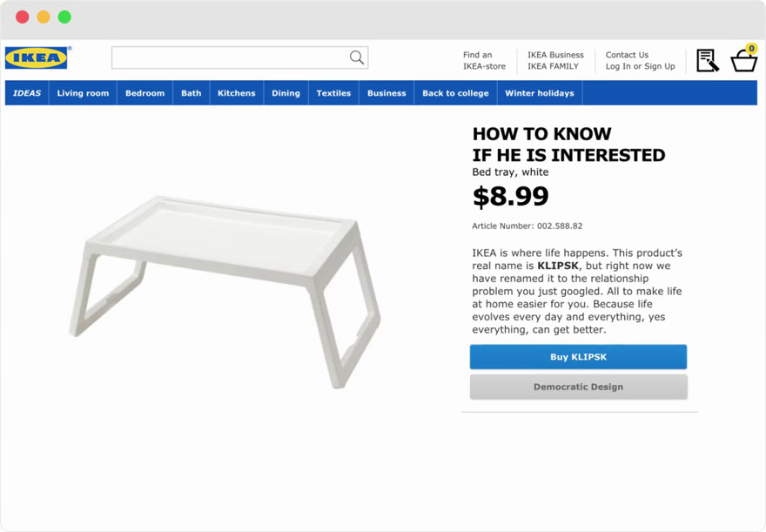
Task: View the bed tray product image
Action: (x=225, y=286)
